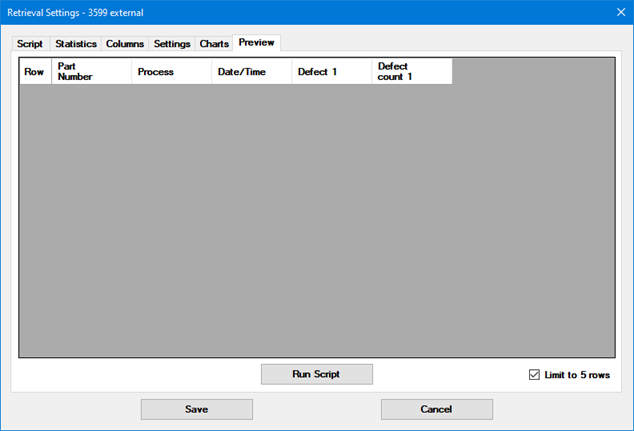This screenshot has height=431, width=634.
Task: Select the Process column header
Action: (171, 72)
